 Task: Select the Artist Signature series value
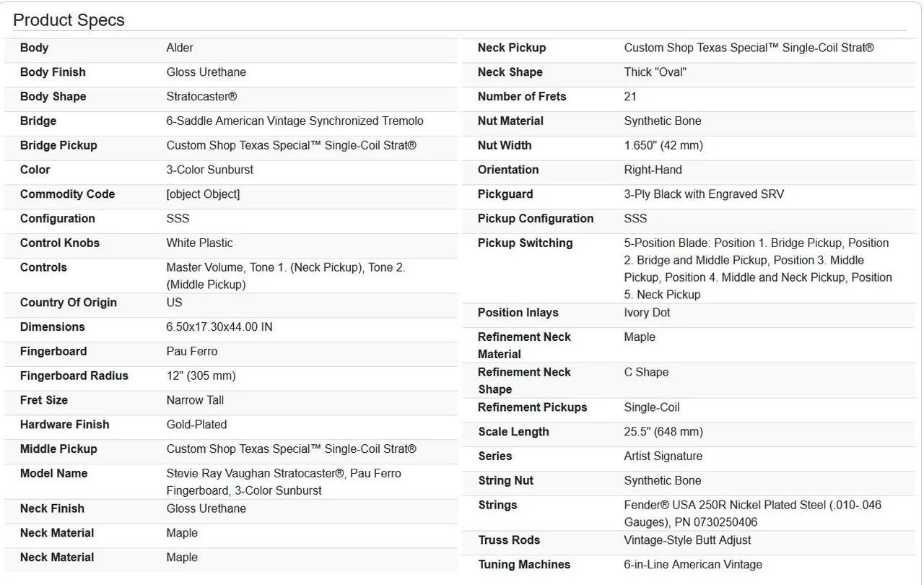point(663,456)
